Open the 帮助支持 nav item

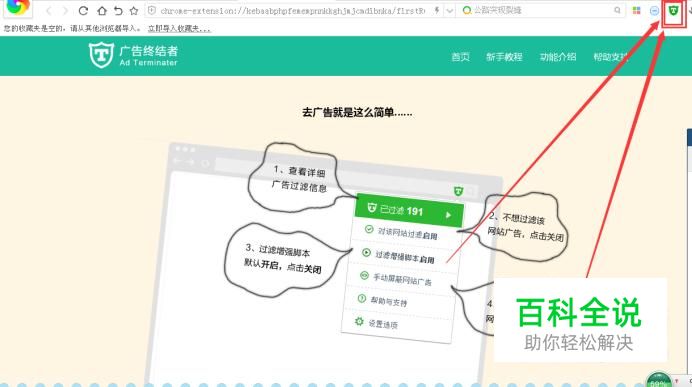click(x=610, y=56)
